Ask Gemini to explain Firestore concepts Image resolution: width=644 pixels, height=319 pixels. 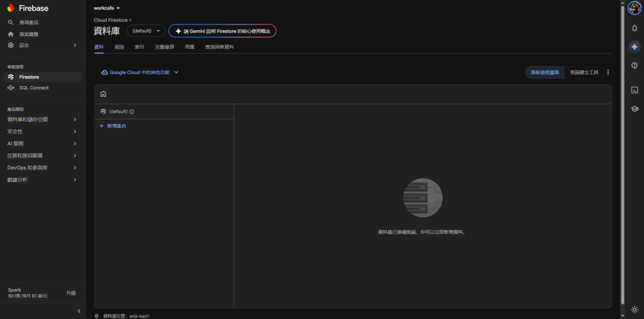pos(222,31)
